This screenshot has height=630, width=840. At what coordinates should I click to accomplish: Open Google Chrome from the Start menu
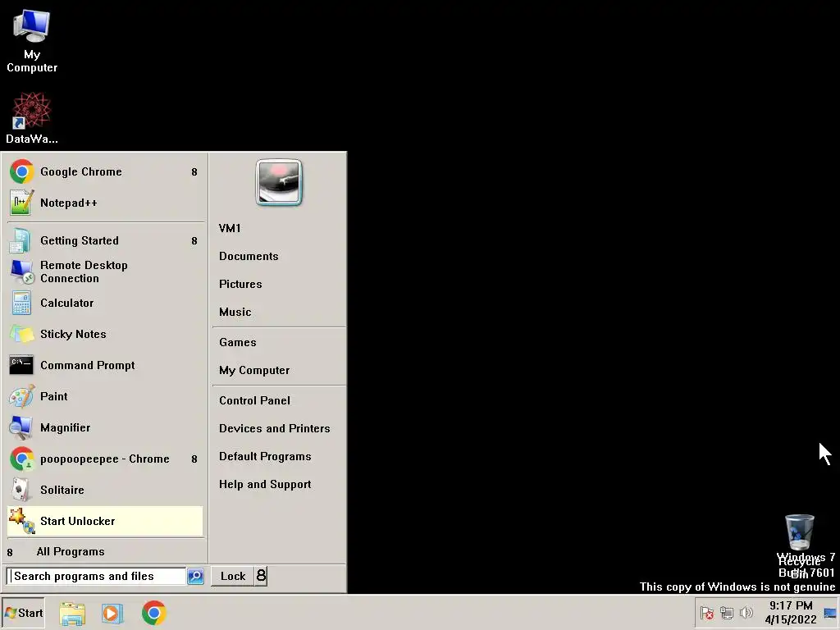(x=105, y=172)
